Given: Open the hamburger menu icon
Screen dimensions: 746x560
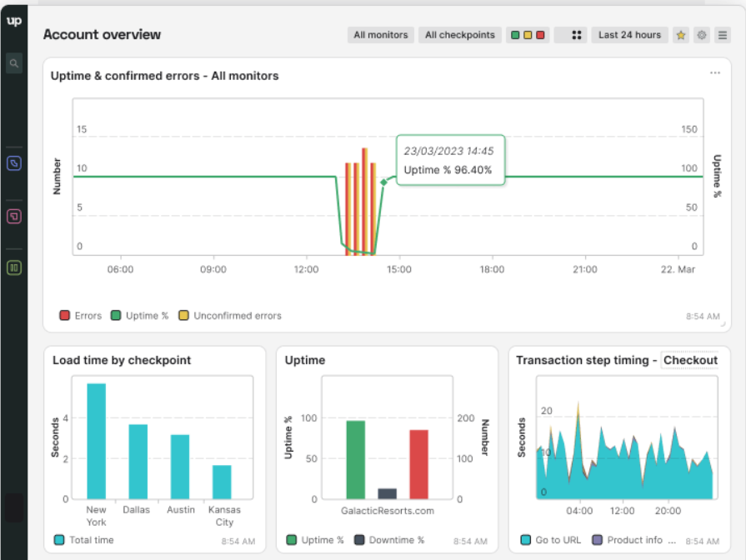Looking at the screenshot, I should click(723, 35).
